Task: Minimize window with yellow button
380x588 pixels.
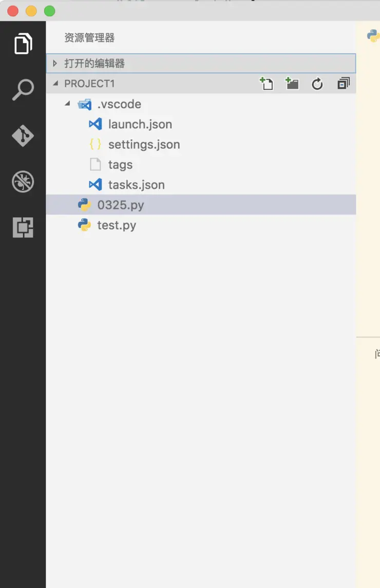Action: click(x=31, y=11)
